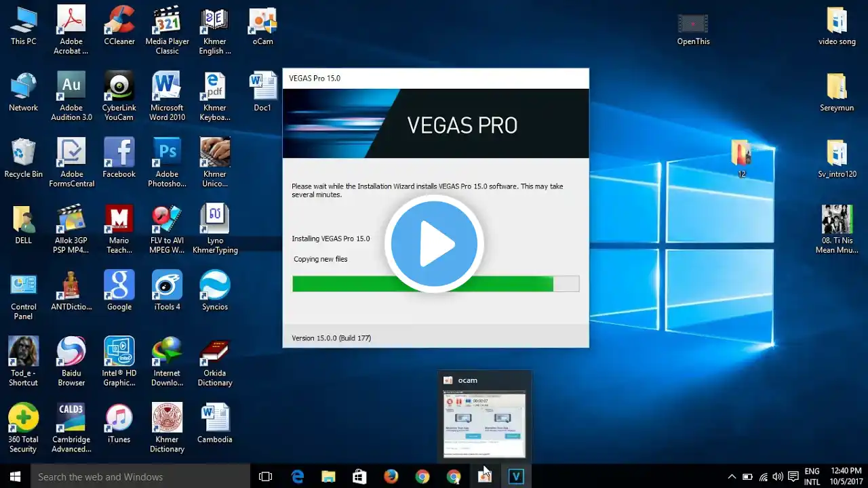Select the Allok 3GP PSP MP4 converter icon
Viewport: 868px width, 488px height.
coord(71,230)
